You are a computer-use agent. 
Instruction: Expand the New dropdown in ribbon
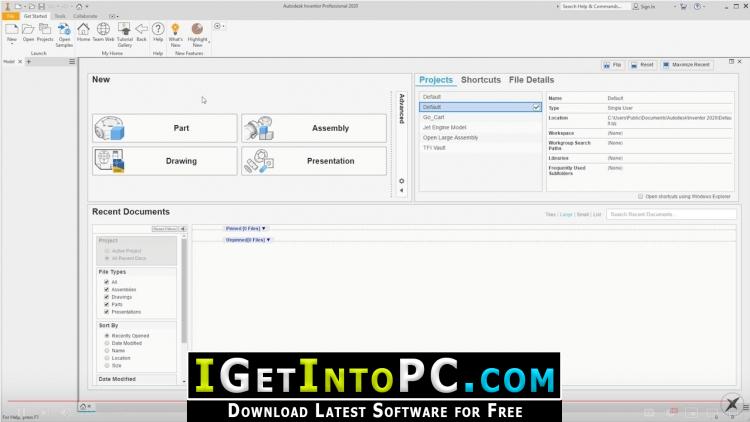coord(11,47)
